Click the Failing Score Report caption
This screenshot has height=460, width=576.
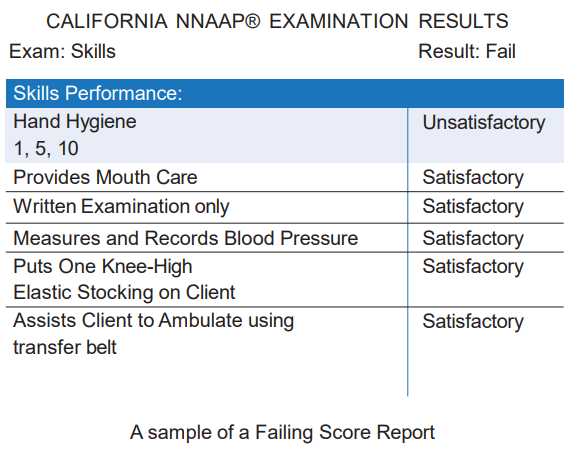282,432
